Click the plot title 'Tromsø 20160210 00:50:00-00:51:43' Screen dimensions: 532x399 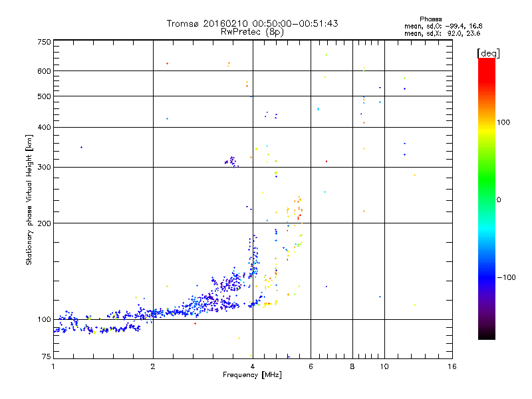click(252, 23)
